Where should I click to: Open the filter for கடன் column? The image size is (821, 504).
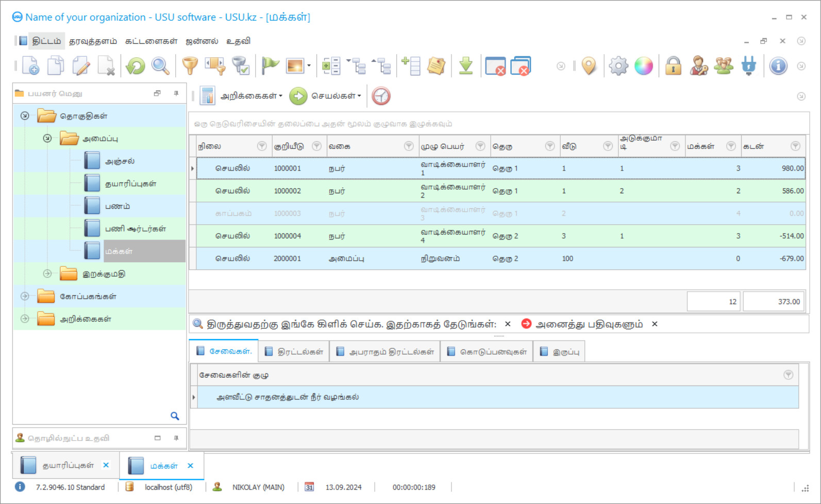click(x=796, y=146)
